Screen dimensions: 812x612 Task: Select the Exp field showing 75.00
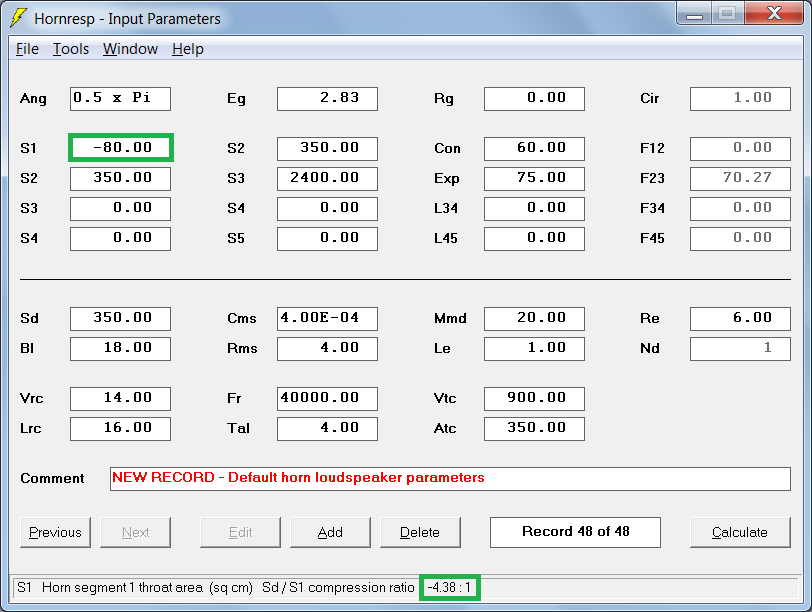pos(534,179)
